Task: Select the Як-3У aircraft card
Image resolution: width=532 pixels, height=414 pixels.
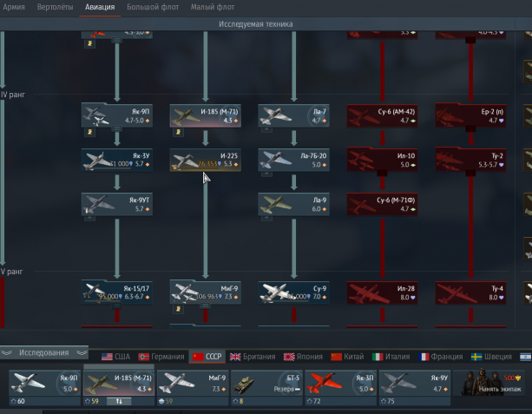Action: point(117,160)
